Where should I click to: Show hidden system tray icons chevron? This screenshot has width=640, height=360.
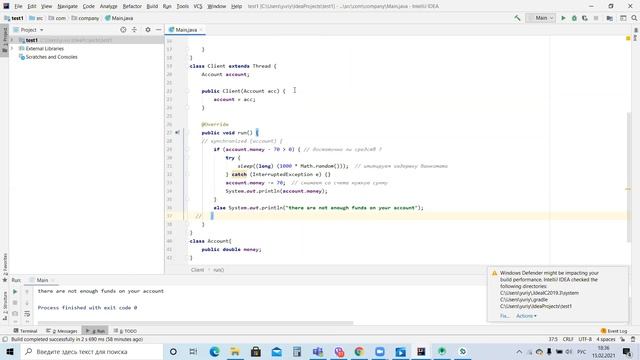coord(519,351)
